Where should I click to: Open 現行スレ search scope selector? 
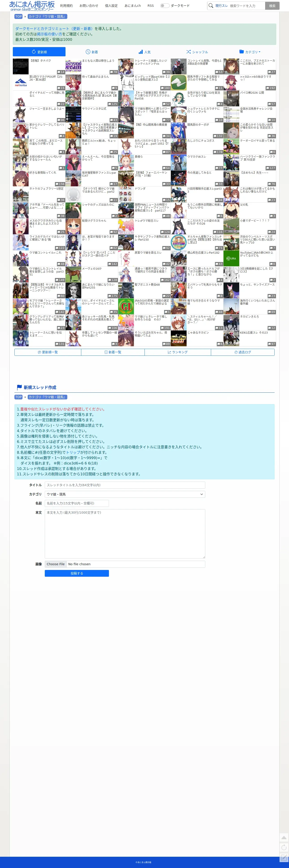(221, 6)
